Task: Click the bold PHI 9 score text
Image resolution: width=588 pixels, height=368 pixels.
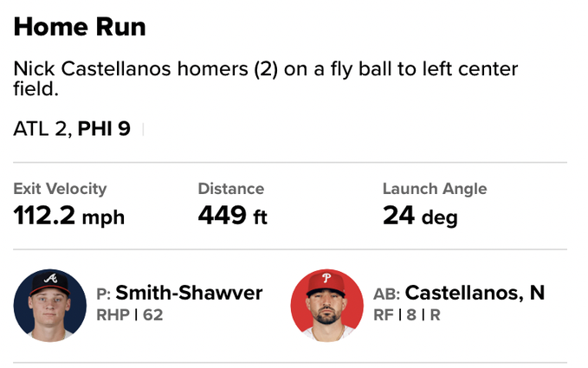Action: click(x=104, y=129)
